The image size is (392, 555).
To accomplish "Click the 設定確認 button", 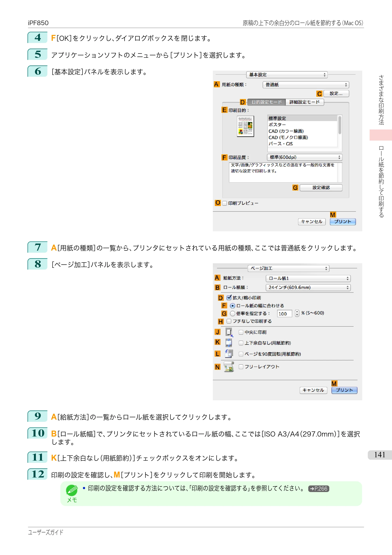I will click(321, 188).
